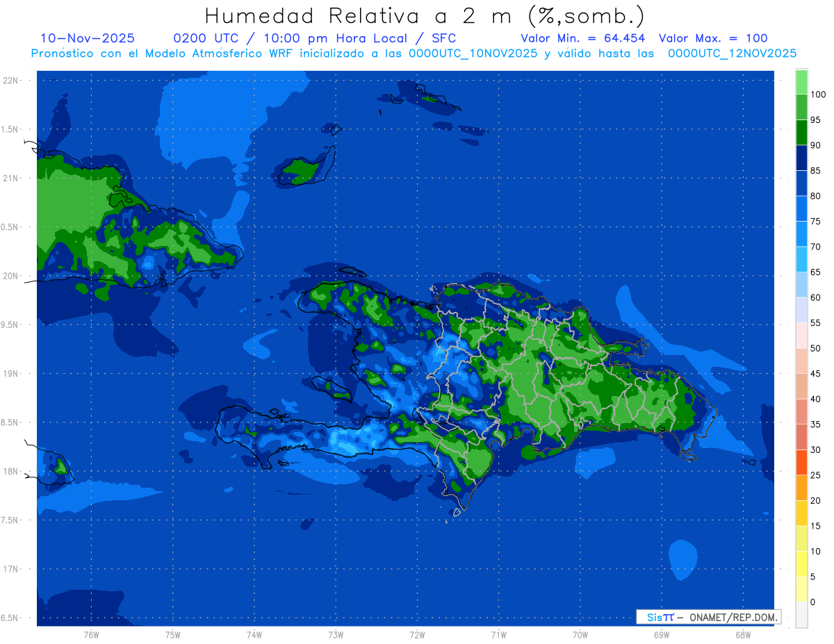834x644 pixels.
Task: Select the '71W' longitude label
Action: (x=498, y=635)
